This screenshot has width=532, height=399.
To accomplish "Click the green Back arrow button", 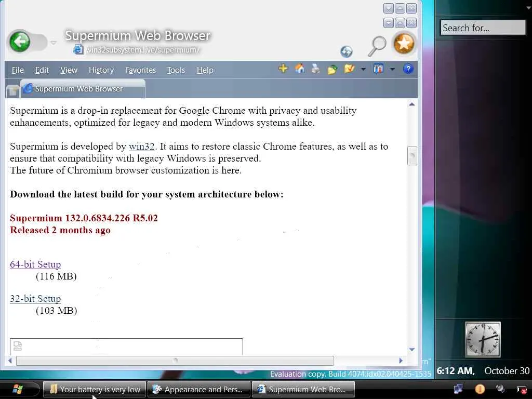I will pos(20,42).
